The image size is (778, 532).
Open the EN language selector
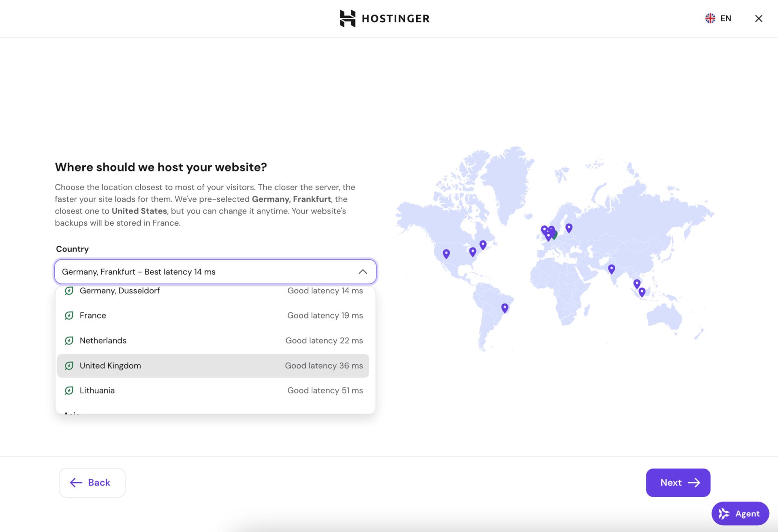[718, 18]
